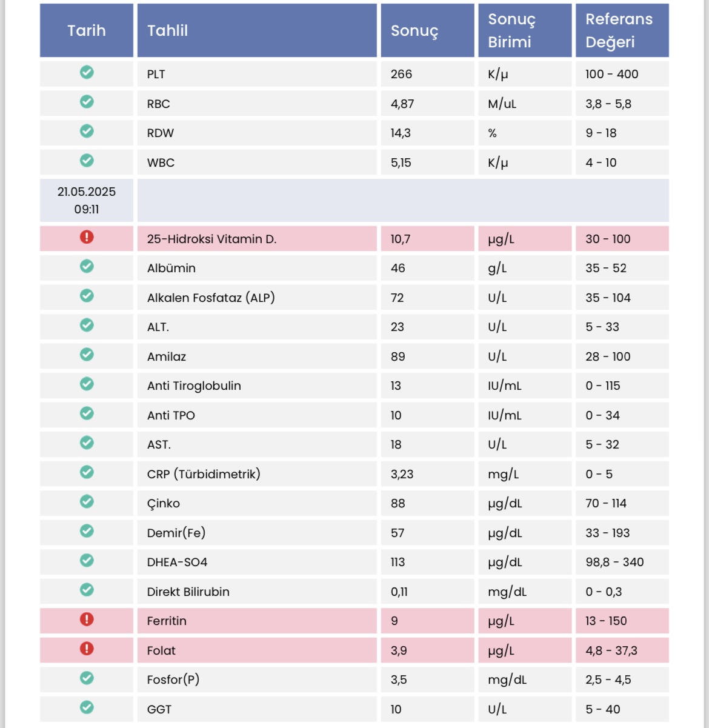The width and height of the screenshot is (709, 728).
Task: Select the 25-Hidroksi Vitamin D. test name
Action: coord(211,239)
